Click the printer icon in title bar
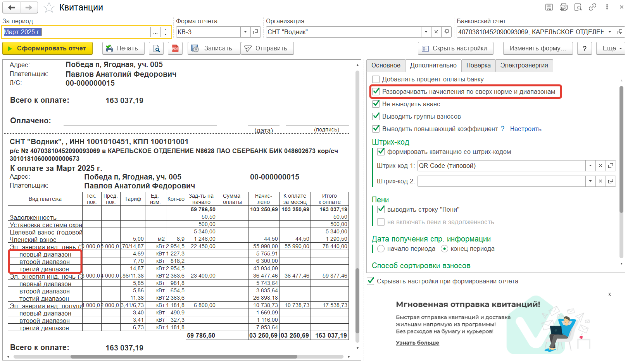This screenshot has width=635, height=364. 564,7
